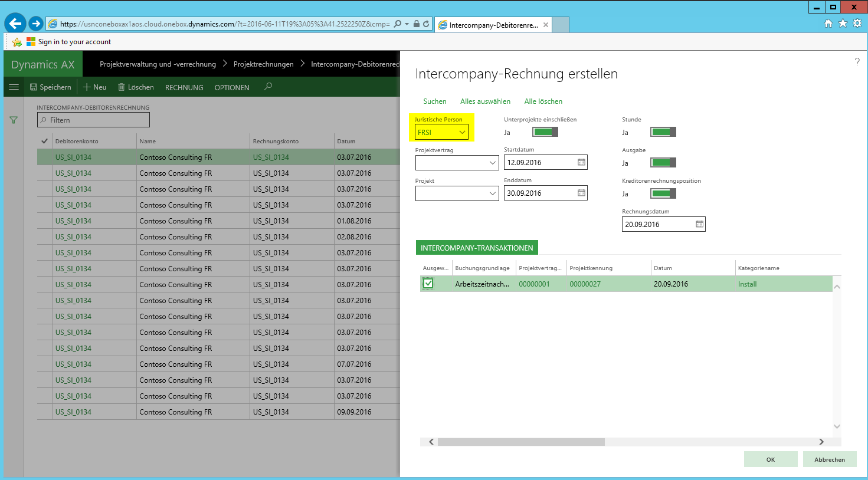Open the RECHNUNG menu tab
The height and width of the screenshot is (480, 868).
tap(184, 87)
